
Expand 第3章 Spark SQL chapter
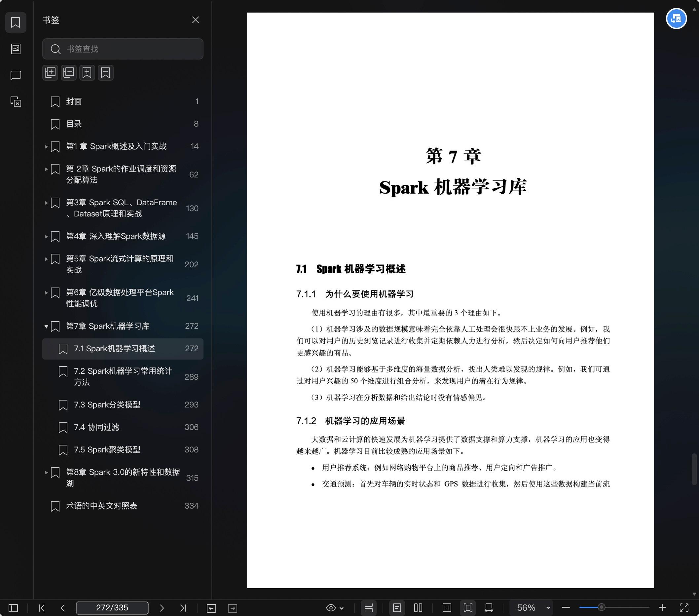46,203
